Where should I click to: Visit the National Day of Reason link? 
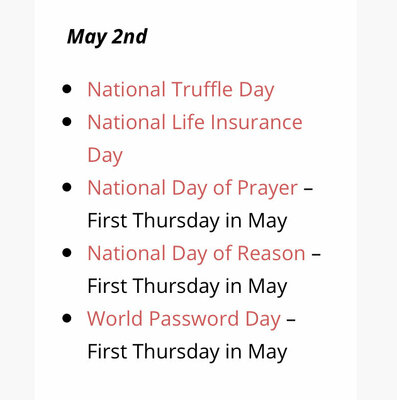[x=196, y=253]
